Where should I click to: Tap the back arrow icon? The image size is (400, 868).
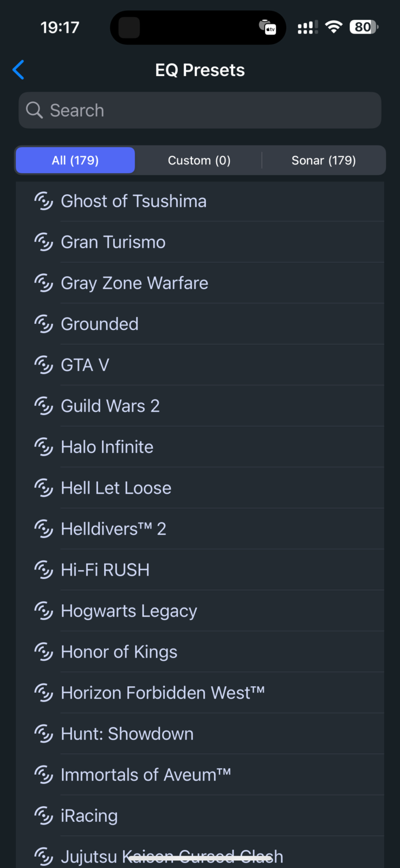[x=18, y=70]
